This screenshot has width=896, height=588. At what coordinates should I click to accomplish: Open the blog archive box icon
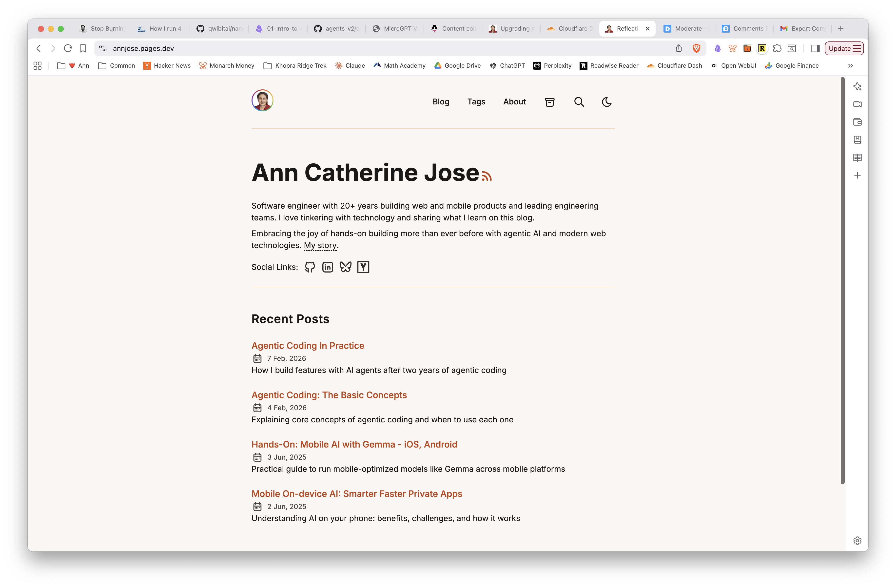pos(549,102)
